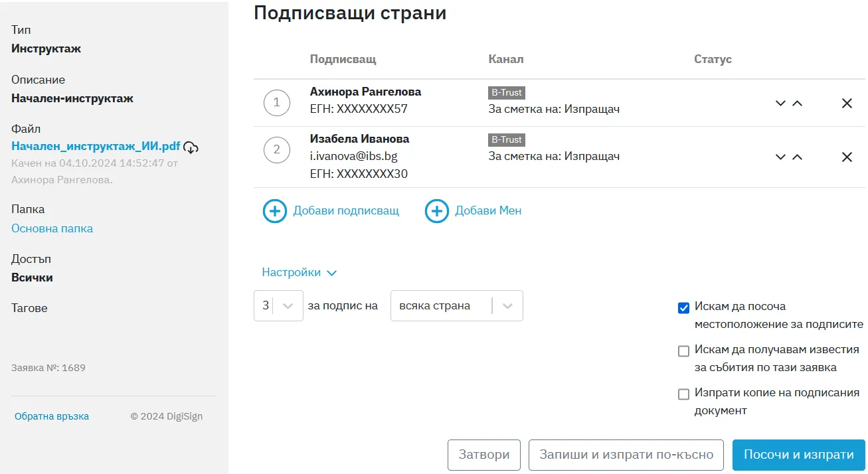Move Ахинора Рангелова down in signer order
Viewport: 868px width, 474px height.
click(x=781, y=103)
